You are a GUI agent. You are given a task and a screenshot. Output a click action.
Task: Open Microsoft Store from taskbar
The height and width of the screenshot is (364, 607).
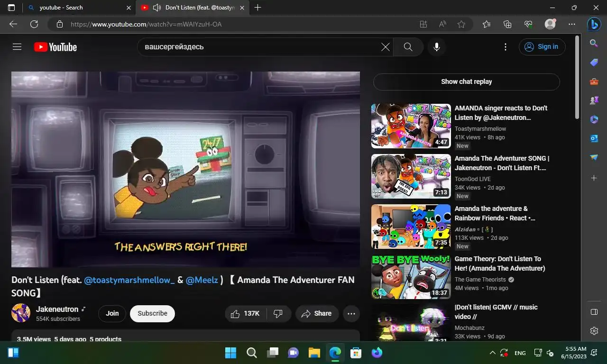point(356,353)
